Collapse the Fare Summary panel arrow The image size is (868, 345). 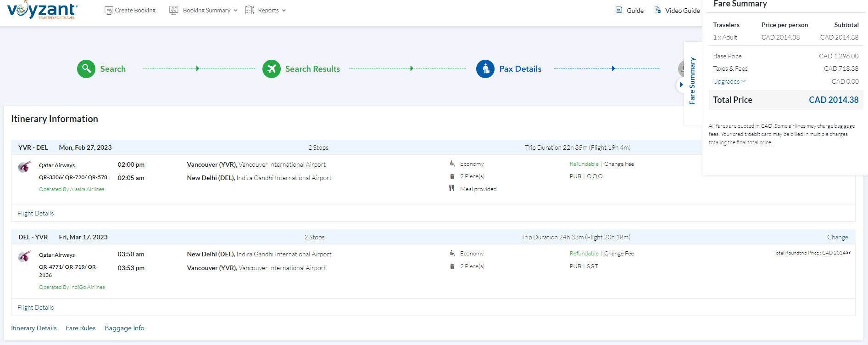pos(681,85)
